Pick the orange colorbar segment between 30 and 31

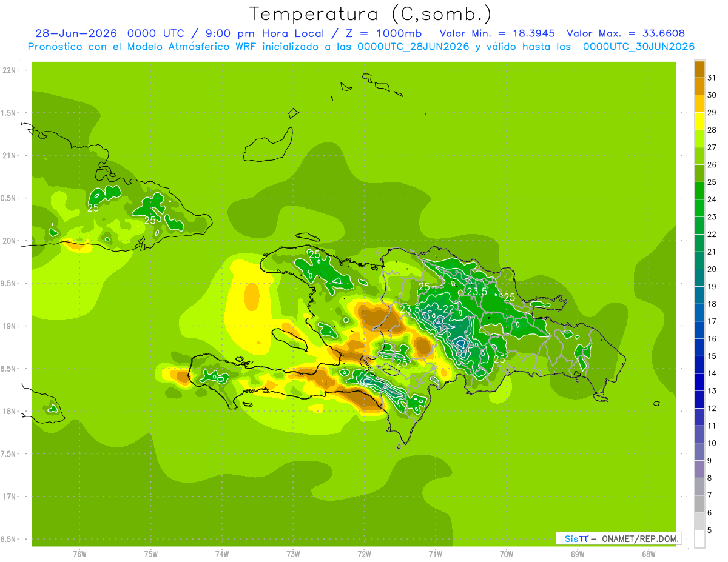[x=699, y=86]
